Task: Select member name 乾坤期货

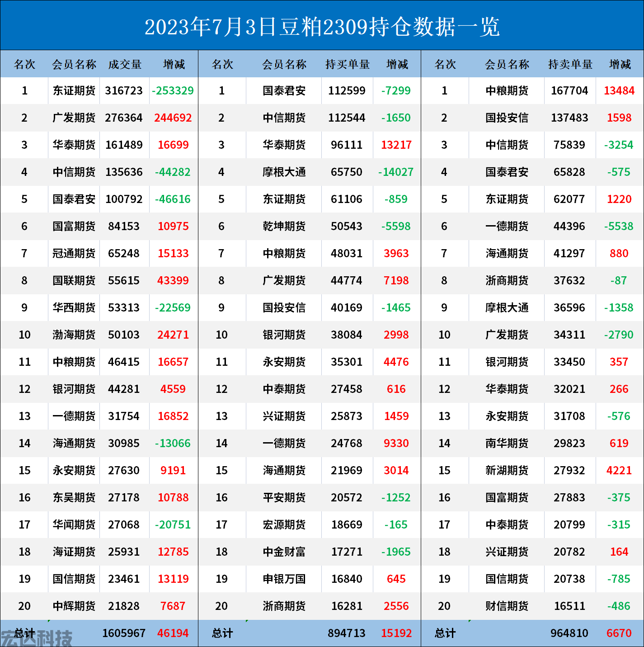Action: click(284, 226)
